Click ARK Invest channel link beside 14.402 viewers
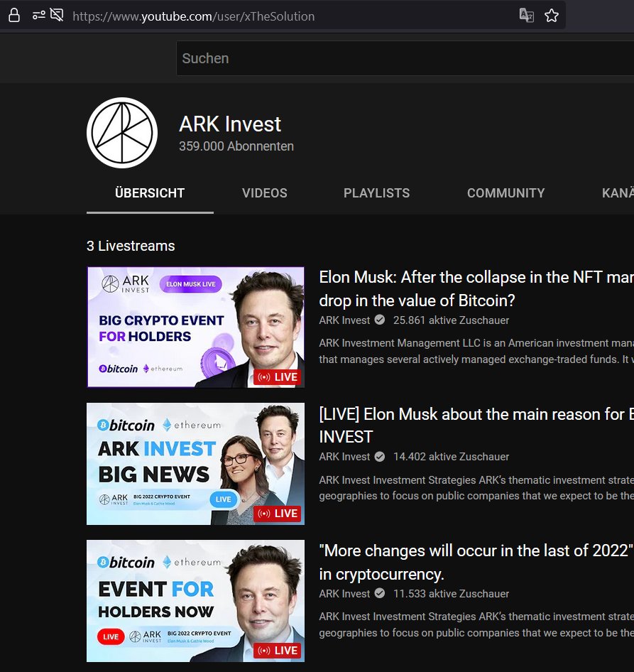This screenshot has width=634, height=672. 344,457
